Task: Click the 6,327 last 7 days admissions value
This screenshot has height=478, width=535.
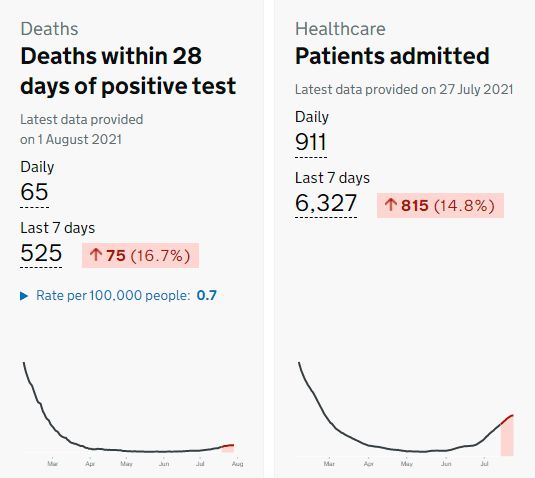Action: (x=326, y=203)
